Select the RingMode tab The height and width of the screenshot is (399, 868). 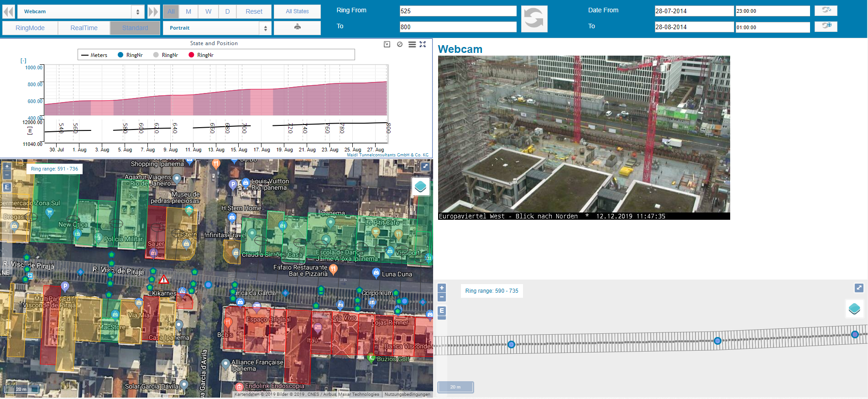point(30,28)
